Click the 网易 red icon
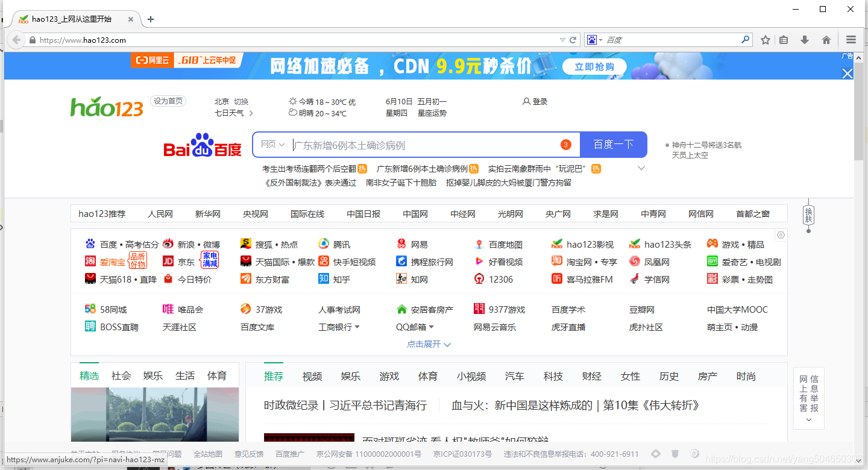The image size is (868, 470). point(401,244)
